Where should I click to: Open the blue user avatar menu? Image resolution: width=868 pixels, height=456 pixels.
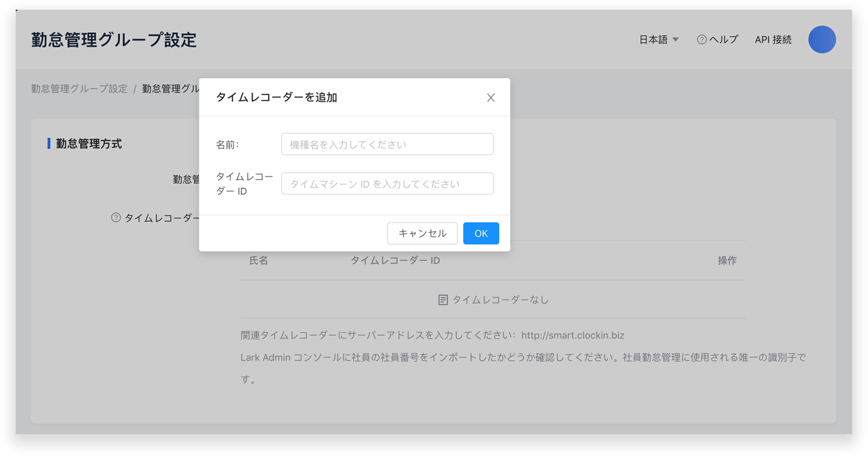pyautogui.click(x=821, y=39)
